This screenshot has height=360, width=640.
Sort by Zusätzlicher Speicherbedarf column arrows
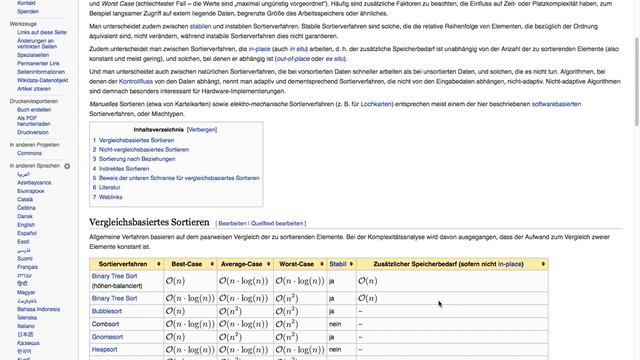click(543, 264)
